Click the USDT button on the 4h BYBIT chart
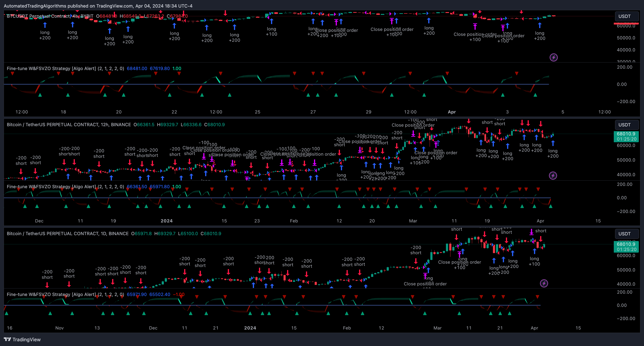644x346 pixels. [626, 16]
